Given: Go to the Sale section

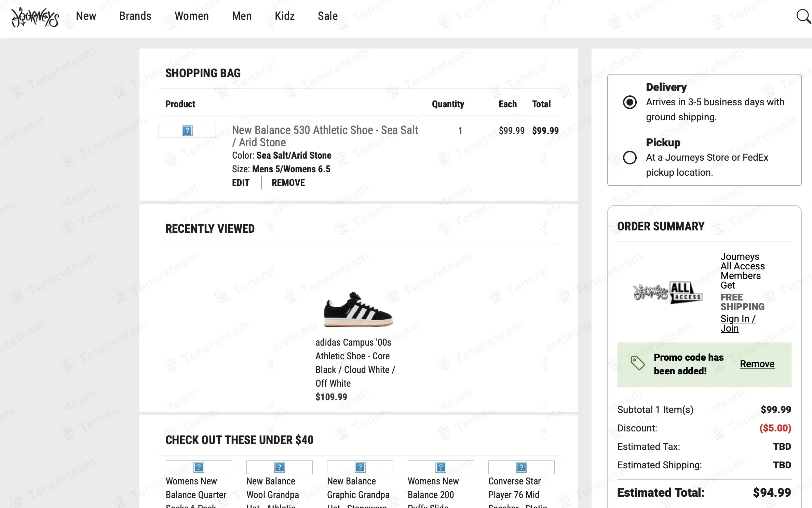Looking at the screenshot, I should [x=327, y=16].
